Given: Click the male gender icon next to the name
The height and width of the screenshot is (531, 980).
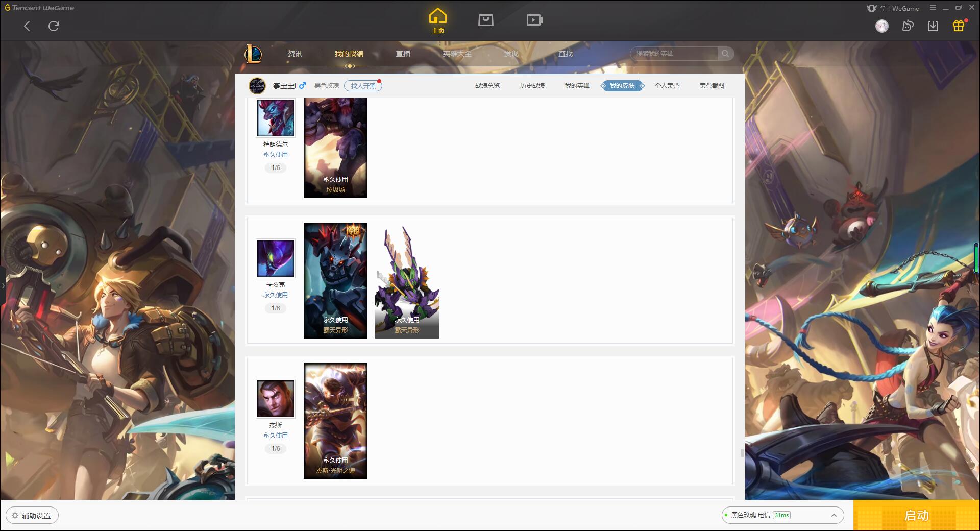Looking at the screenshot, I should (x=302, y=86).
